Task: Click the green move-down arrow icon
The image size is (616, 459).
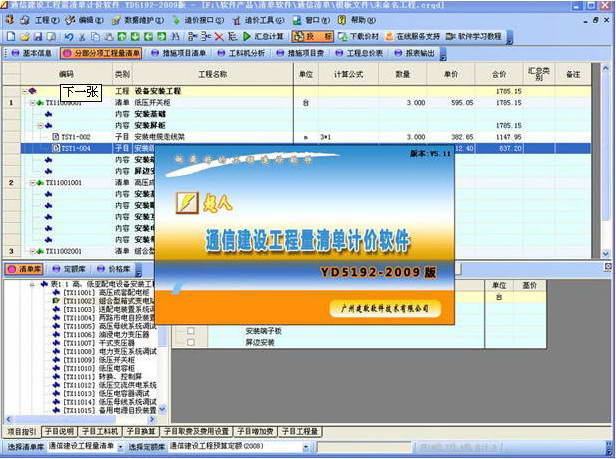Action: click(135, 37)
